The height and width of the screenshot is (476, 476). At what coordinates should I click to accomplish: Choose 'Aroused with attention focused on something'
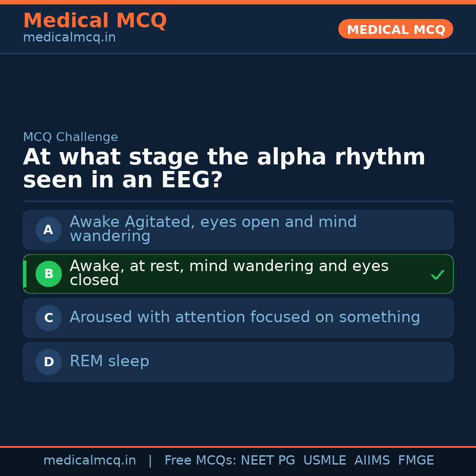point(245,317)
